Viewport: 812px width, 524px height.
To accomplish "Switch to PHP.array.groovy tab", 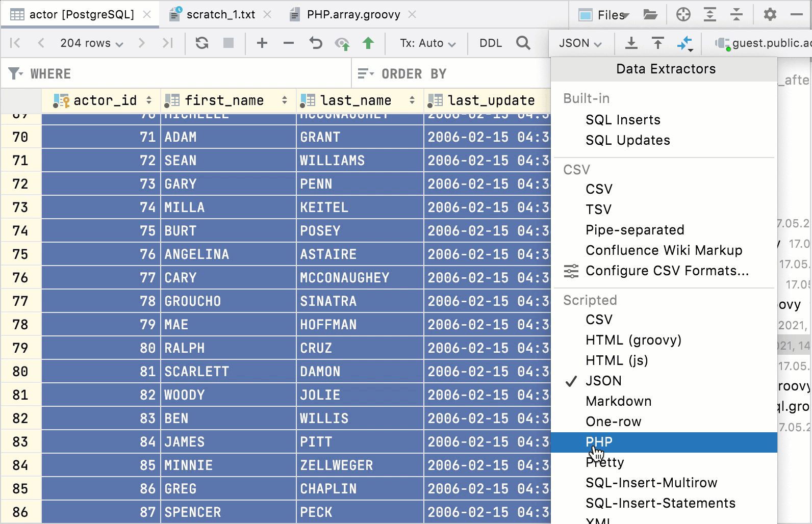I will pyautogui.click(x=353, y=14).
